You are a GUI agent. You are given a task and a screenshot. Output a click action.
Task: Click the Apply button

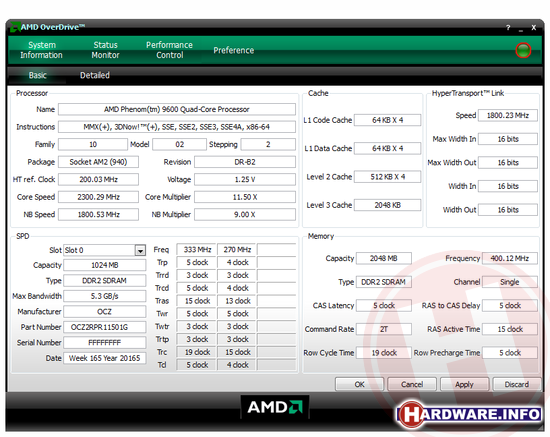[464, 384]
